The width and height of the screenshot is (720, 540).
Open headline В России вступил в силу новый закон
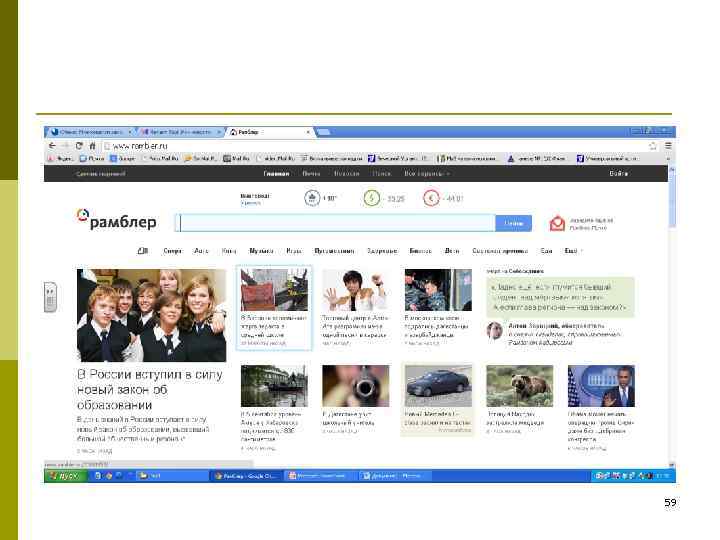click(x=150, y=389)
